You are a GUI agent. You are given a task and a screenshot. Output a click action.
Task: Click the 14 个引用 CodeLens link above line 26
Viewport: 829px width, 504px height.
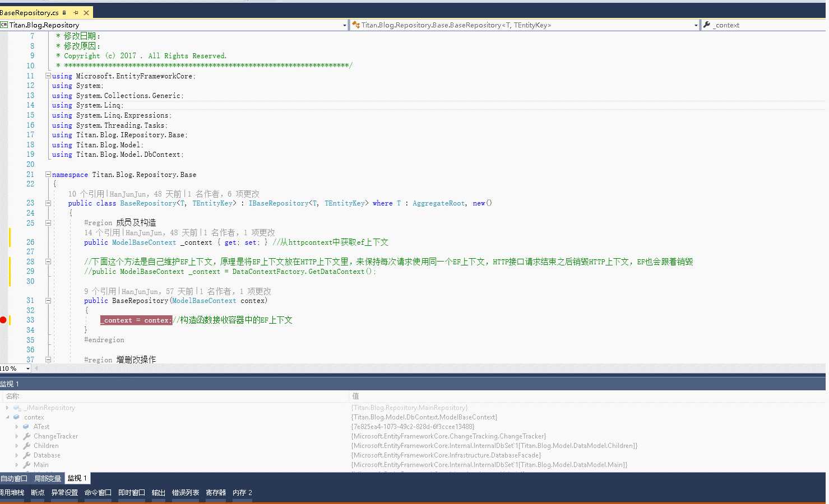[103, 232]
